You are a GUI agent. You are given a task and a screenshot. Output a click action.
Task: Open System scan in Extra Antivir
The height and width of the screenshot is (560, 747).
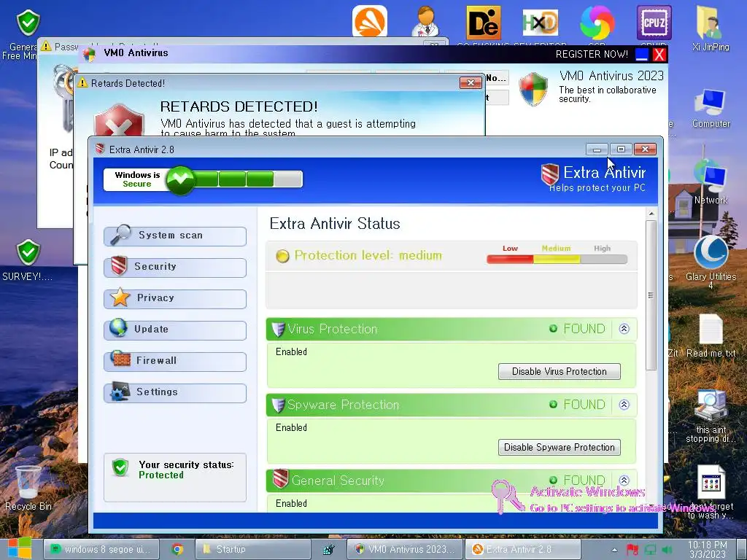point(175,236)
